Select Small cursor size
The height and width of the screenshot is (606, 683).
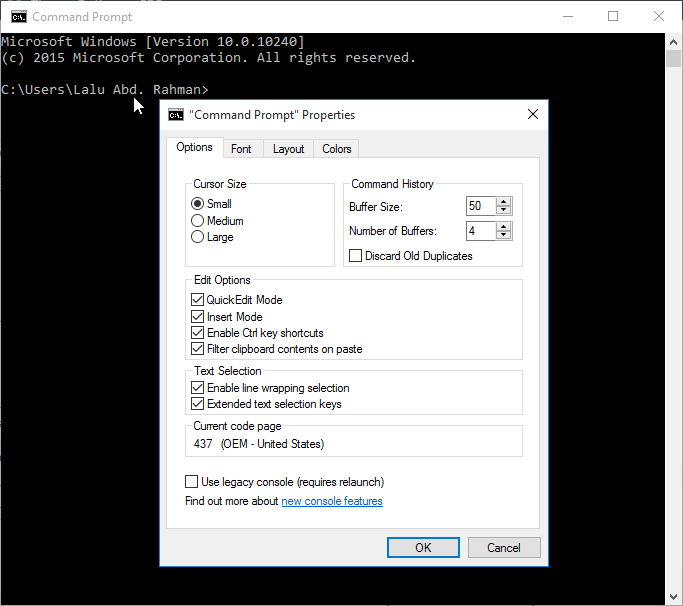pyautogui.click(x=197, y=203)
